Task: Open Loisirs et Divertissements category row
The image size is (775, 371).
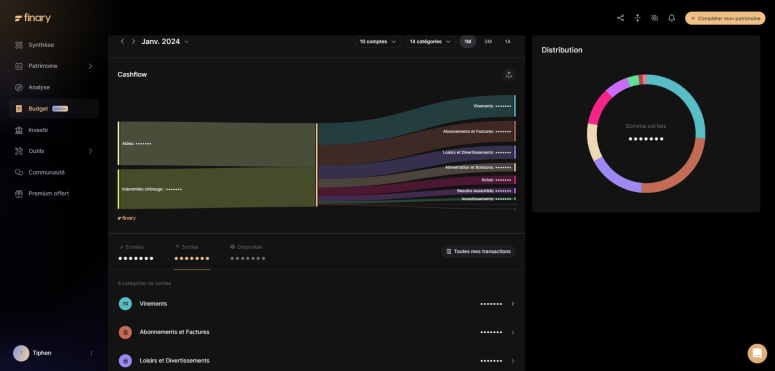Action: point(317,361)
